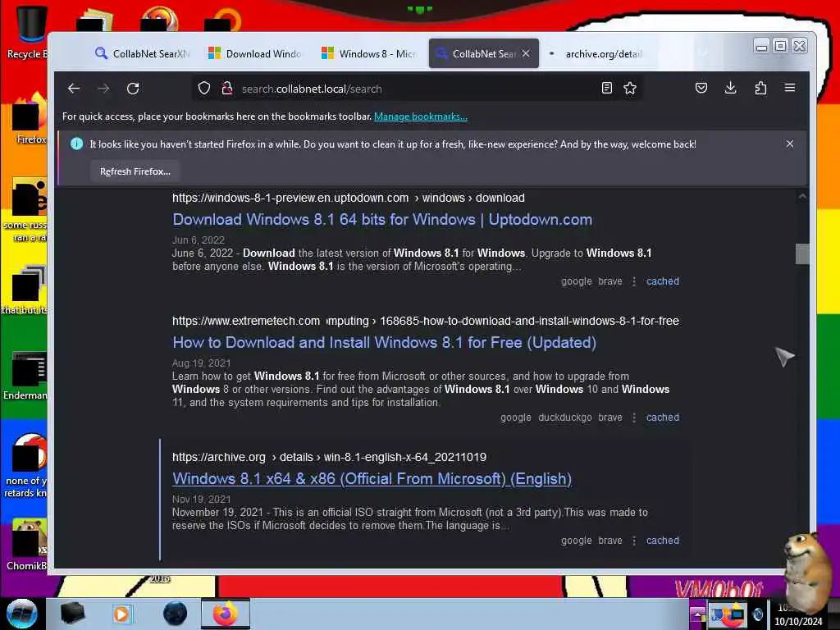Reload the current search page

coord(133,89)
